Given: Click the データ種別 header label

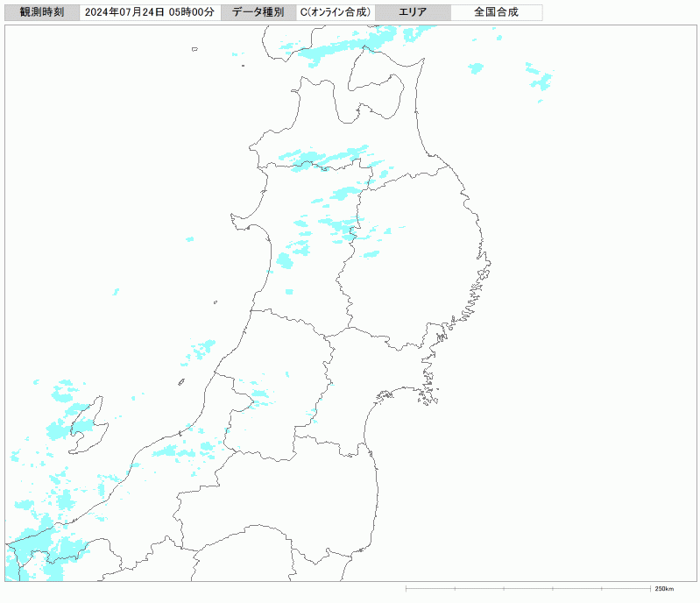Looking at the screenshot, I should [258, 12].
